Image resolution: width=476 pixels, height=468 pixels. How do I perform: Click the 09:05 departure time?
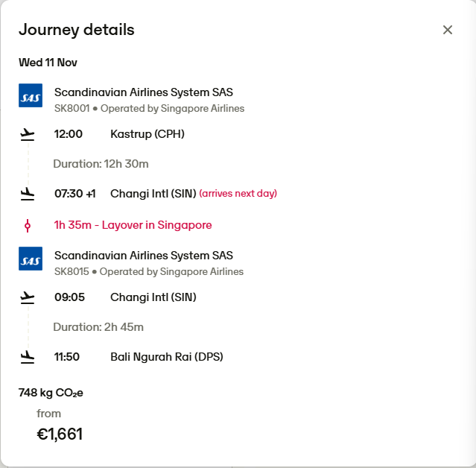pos(69,297)
